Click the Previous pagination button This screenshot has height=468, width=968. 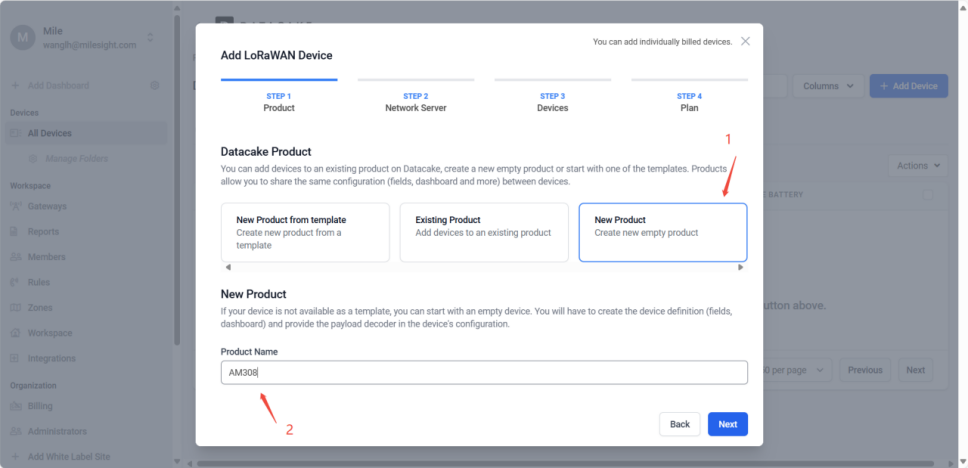865,370
